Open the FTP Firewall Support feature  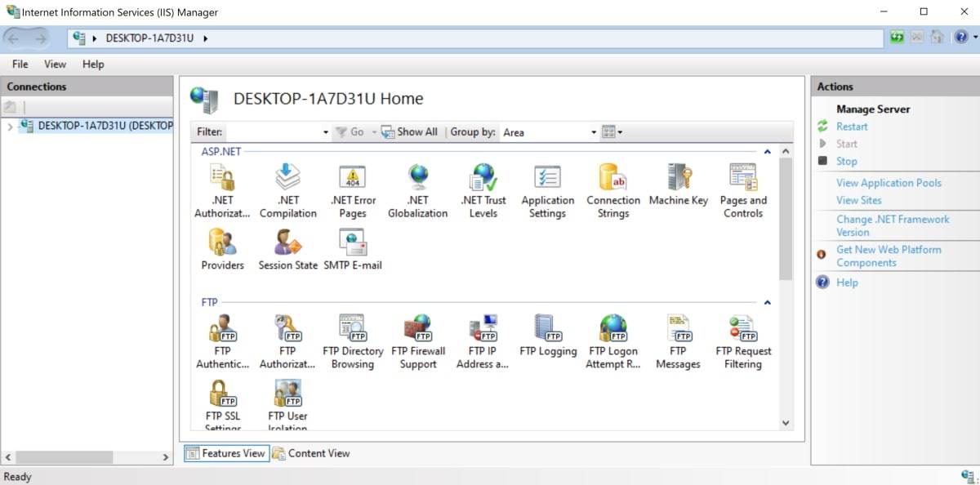[x=418, y=342]
